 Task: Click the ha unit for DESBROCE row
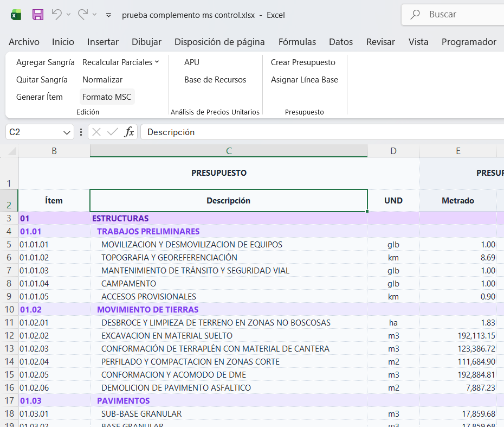393,322
